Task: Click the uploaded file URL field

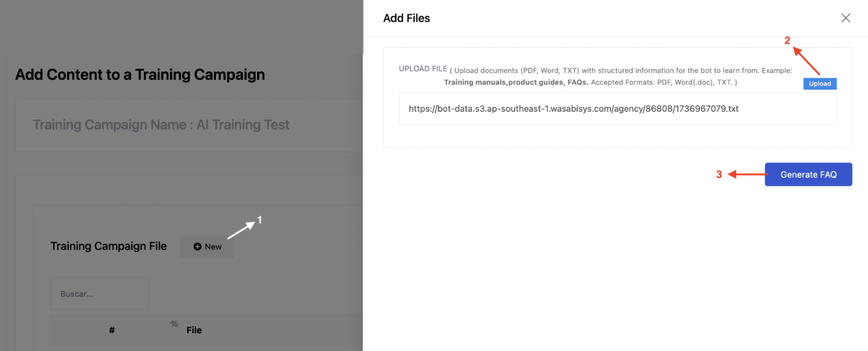Action: point(617,109)
